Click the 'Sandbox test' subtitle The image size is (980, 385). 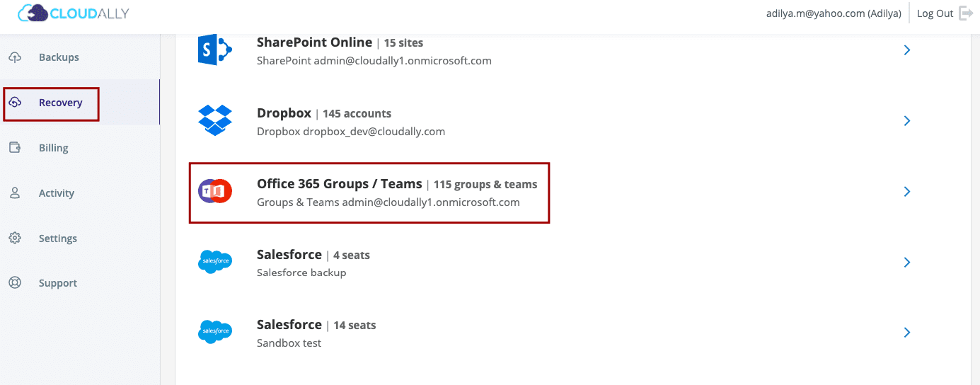click(289, 343)
